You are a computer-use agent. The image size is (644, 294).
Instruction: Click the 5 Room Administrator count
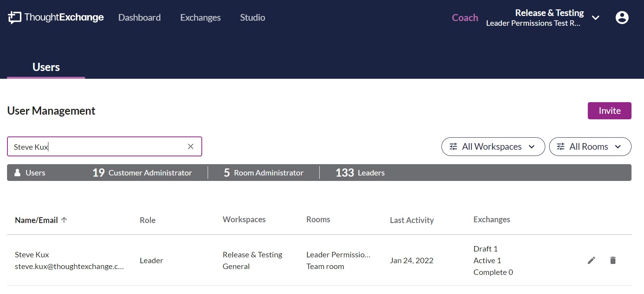263,172
